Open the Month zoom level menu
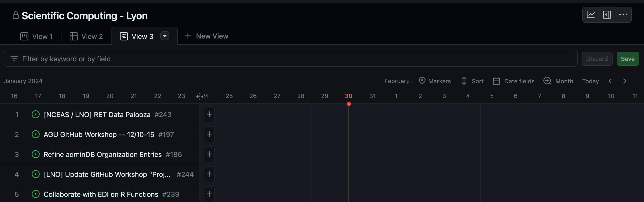This screenshot has height=202, width=644. click(558, 81)
